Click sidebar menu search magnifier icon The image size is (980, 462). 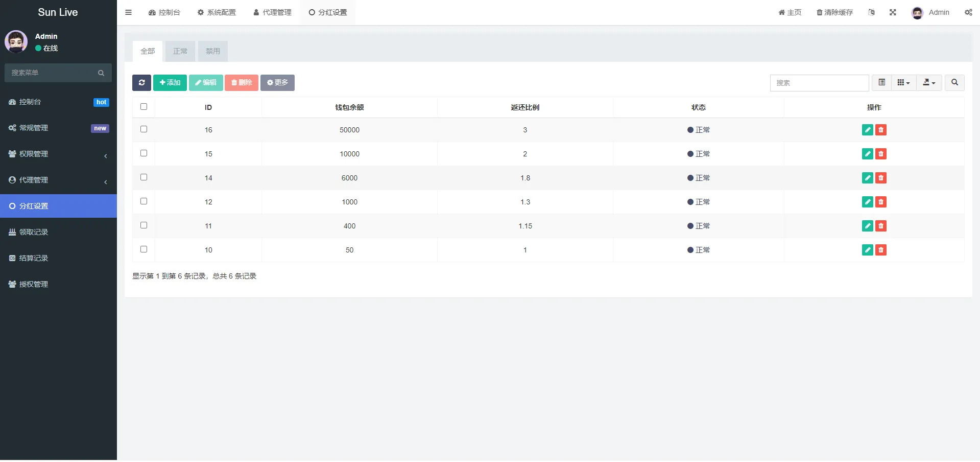[101, 73]
